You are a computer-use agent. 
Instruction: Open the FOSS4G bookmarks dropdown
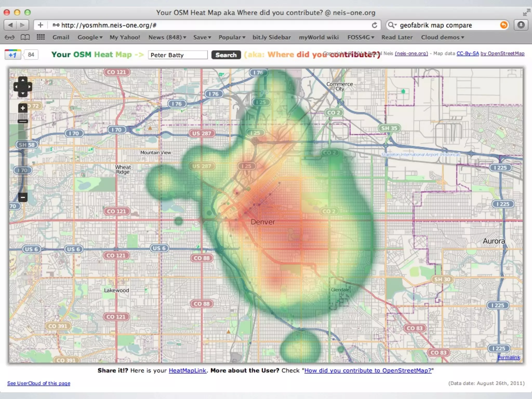point(361,37)
